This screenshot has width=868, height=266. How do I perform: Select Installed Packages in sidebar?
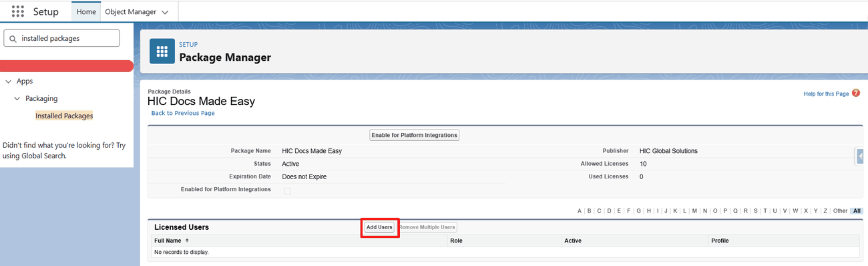point(64,116)
